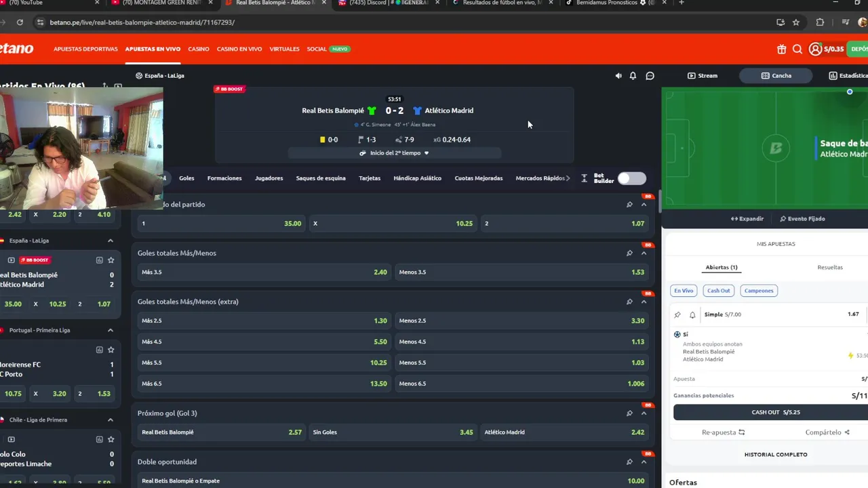Collapse the Doble oportunidad section
The image size is (868, 488).
[644, 462]
